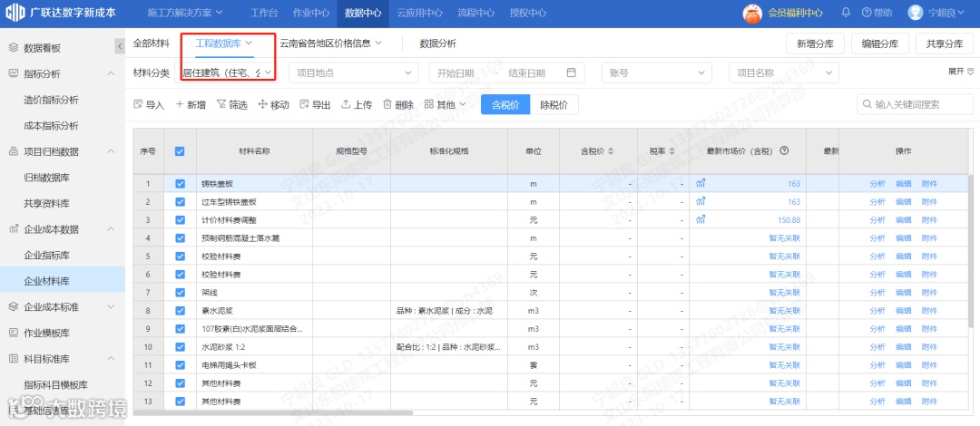Viewport: 980px width, 426px height.
Task: Open the 材料分类 combo box
Action: 228,73
